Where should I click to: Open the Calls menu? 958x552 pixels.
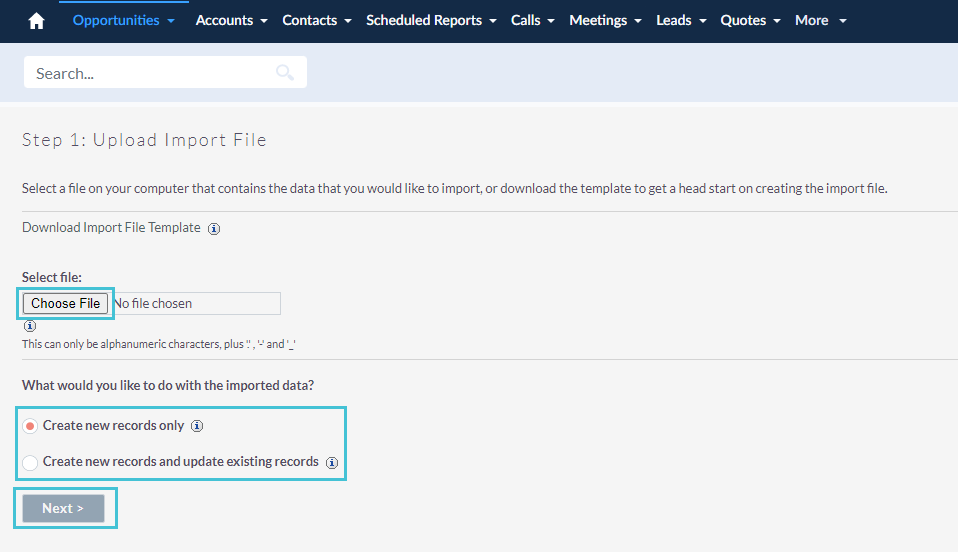(525, 20)
